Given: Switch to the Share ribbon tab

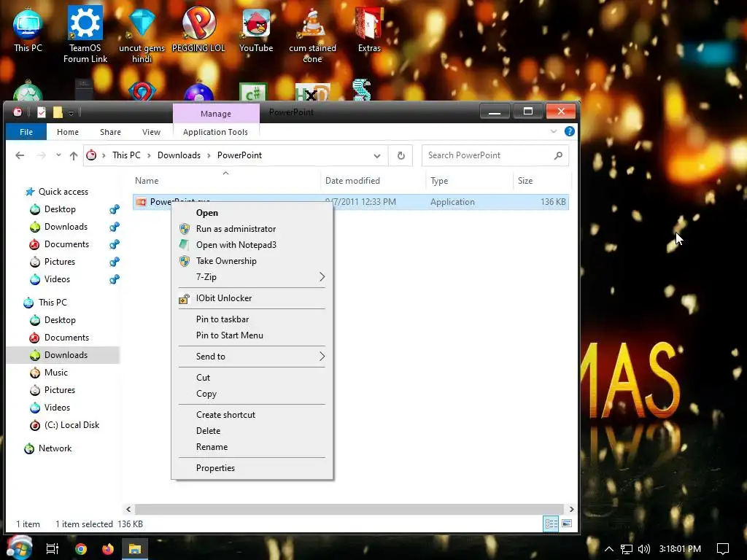Looking at the screenshot, I should coord(110,132).
